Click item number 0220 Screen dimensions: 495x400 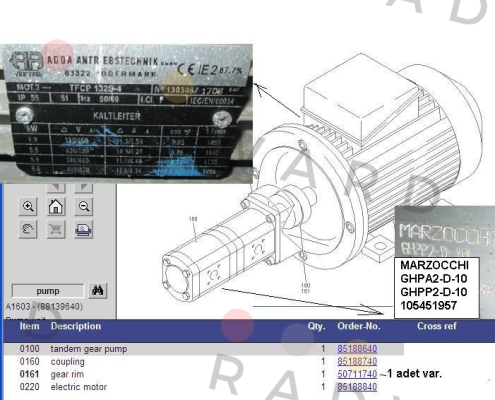[x=29, y=387]
